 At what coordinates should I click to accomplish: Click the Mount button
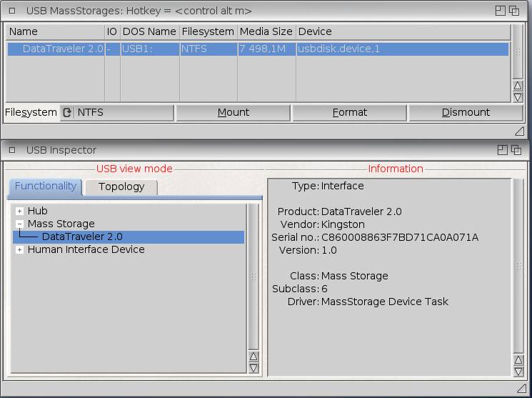(x=233, y=112)
